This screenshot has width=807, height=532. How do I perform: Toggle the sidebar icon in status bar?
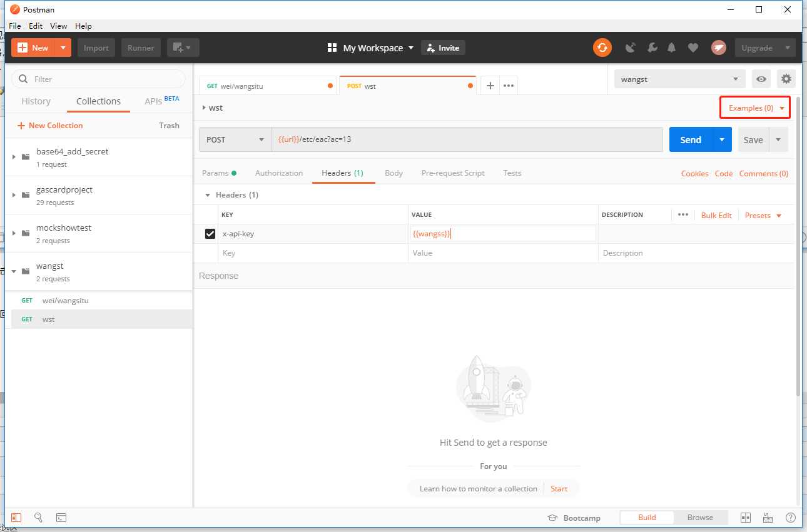(x=16, y=518)
